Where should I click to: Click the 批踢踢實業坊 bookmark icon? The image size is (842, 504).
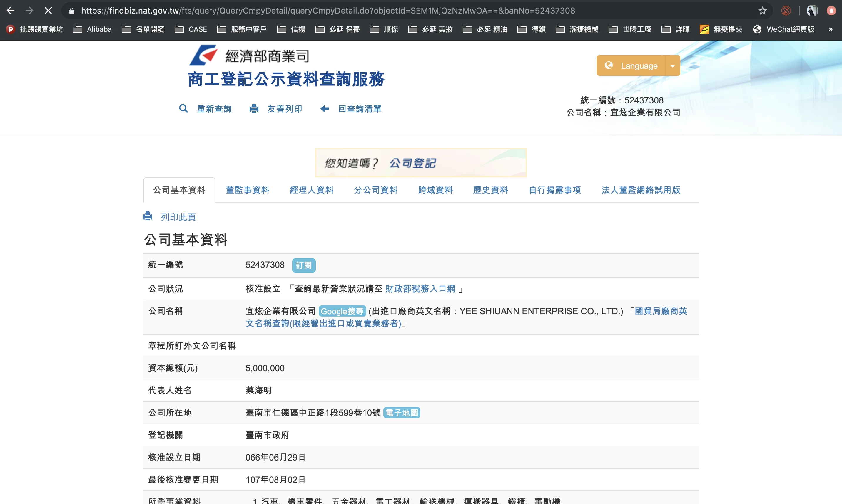click(x=11, y=29)
